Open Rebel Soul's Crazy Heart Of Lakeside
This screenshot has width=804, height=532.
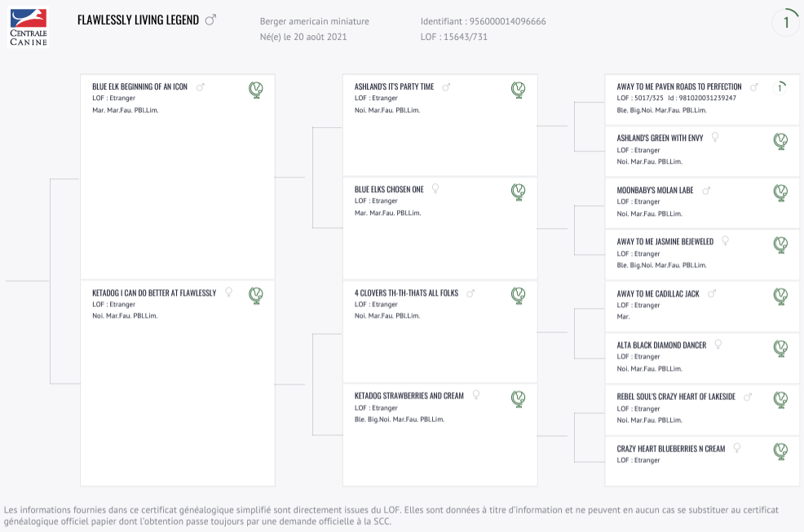coord(676,397)
